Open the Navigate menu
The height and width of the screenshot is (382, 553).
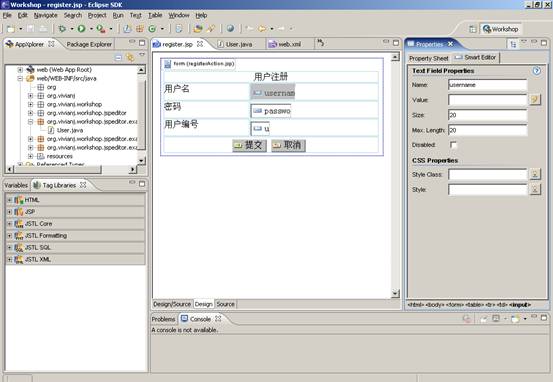point(45,15)
